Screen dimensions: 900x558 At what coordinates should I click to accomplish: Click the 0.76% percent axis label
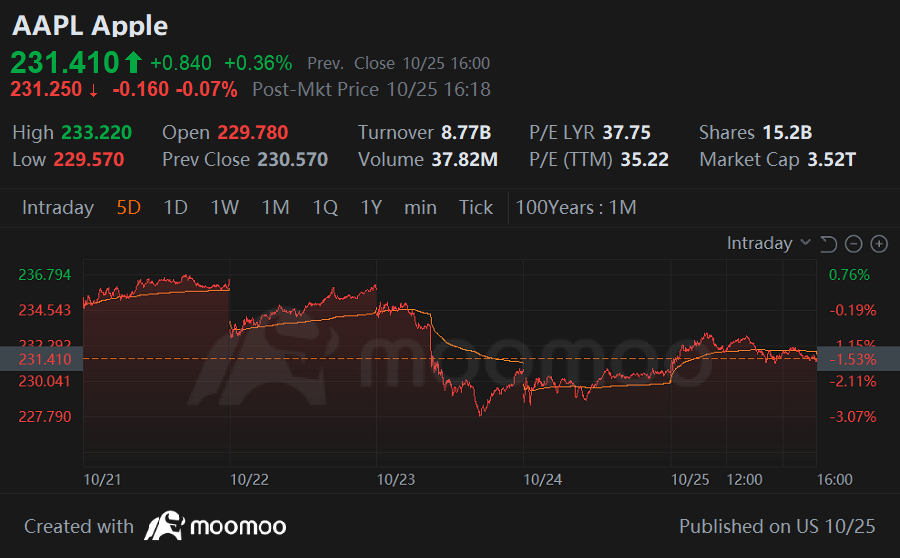[849, 275]
